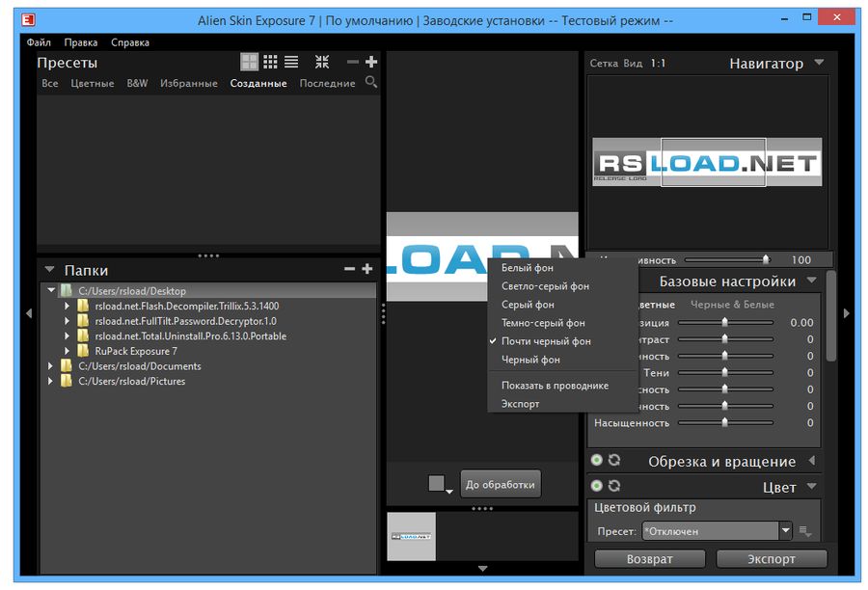Reset the Цвет panel settings
Screen dimensions: 868x590
[x=614, y=485]
